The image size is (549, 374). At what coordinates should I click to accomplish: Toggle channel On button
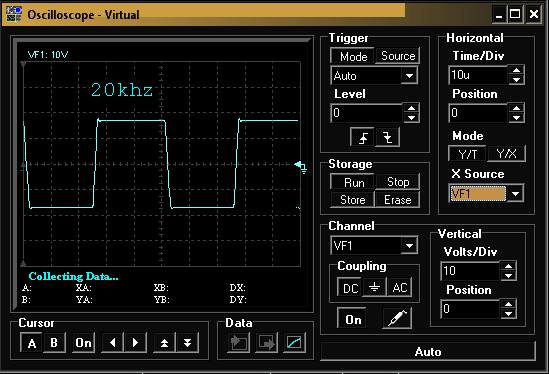(x=353, y=318)
